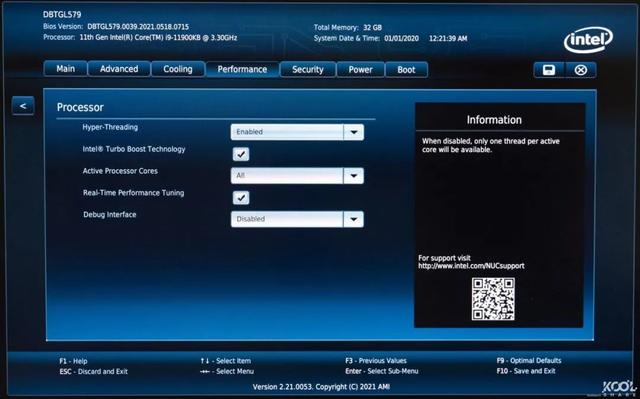
Task: Click the Active Processor Cores label
Action: 120,171
